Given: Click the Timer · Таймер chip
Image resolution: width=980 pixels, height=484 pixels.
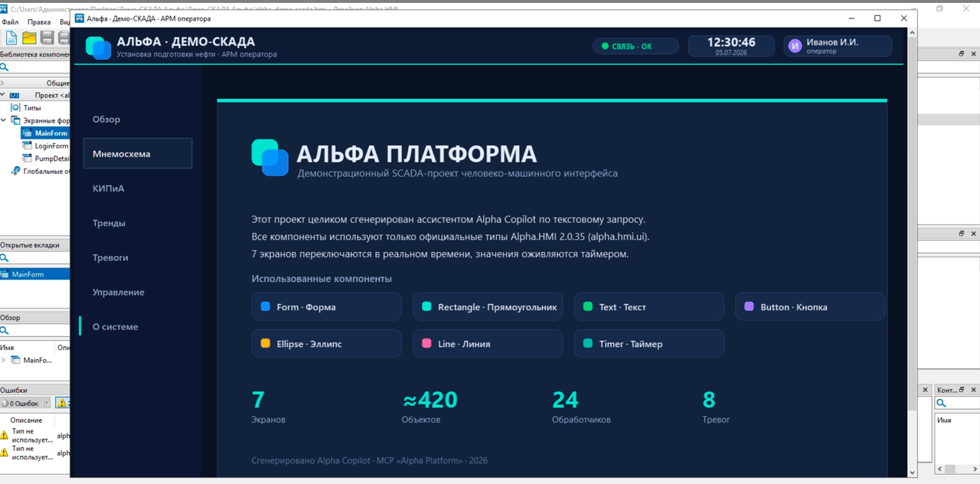Looking at the screenshot, I should click(648, 344).
